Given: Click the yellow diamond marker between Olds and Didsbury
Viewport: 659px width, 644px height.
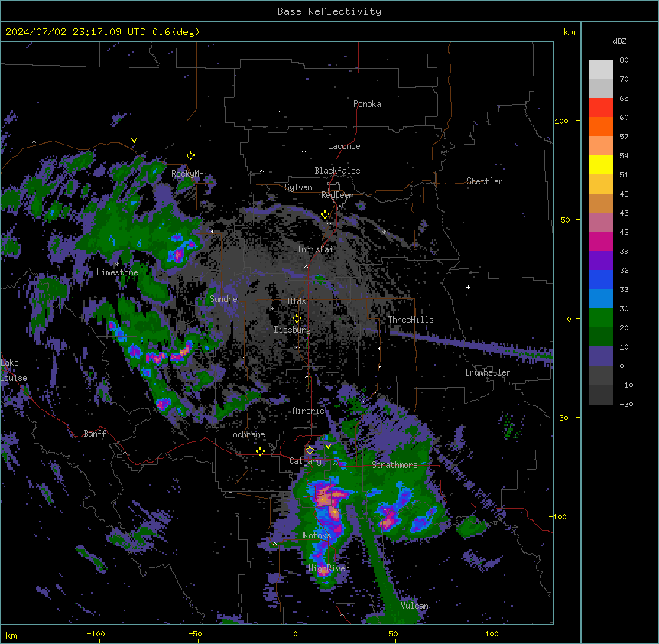Looking at the screenshot, I should (x=297, y=319).
